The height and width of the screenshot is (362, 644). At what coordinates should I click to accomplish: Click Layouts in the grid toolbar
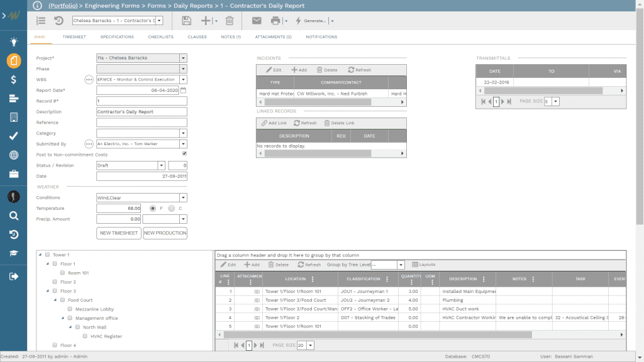click(424, 265)
